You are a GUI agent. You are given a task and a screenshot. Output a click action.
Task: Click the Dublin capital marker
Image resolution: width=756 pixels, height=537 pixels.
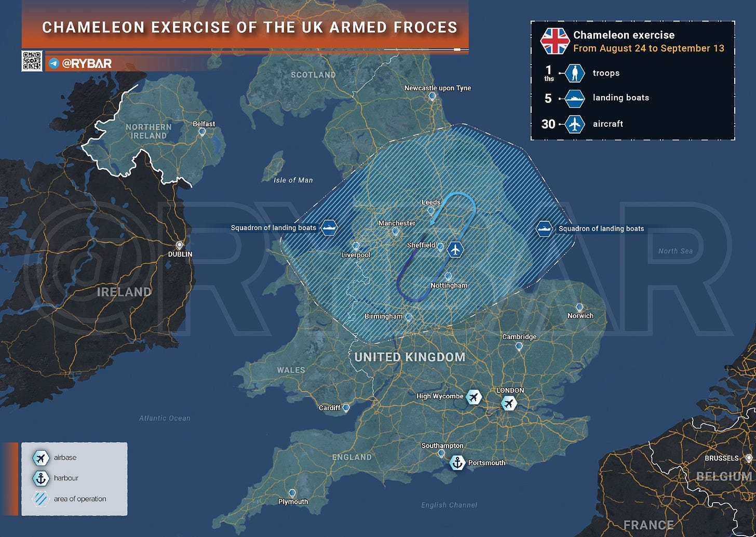[180, 245]
